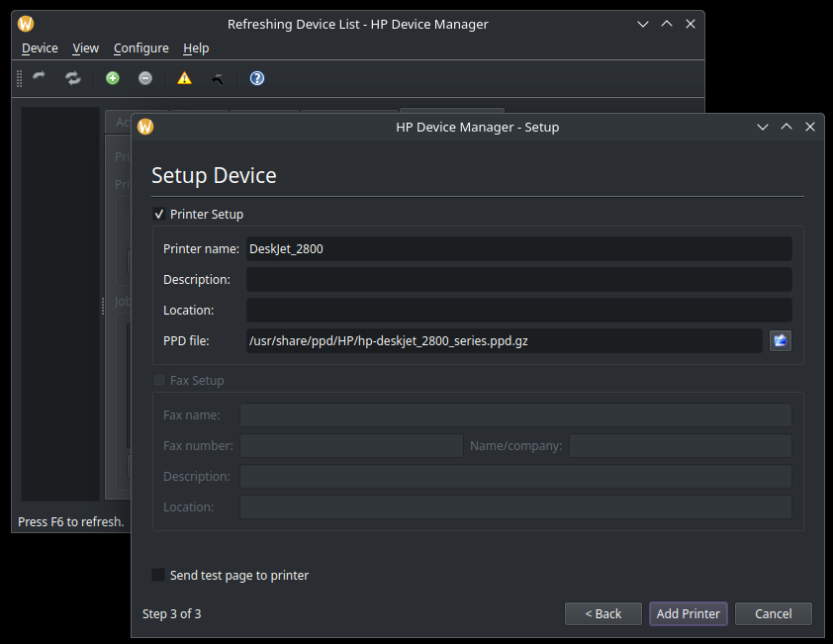Click the < Back button

pyautogui.click(x=602, y=613)
